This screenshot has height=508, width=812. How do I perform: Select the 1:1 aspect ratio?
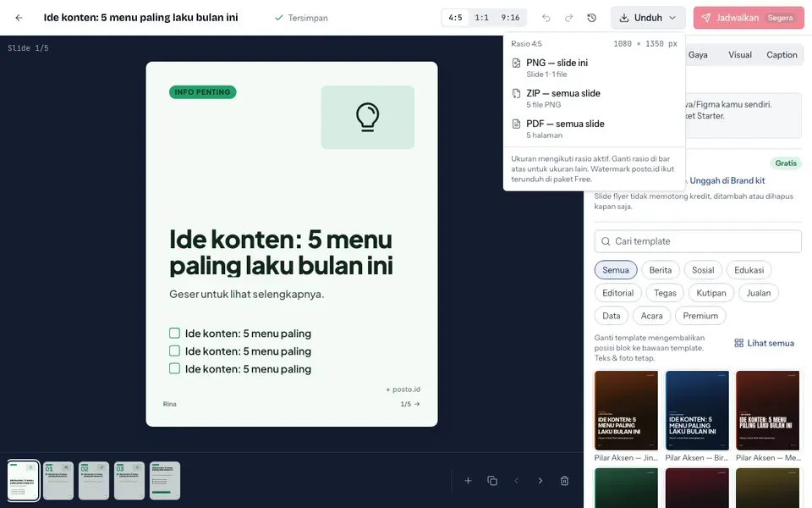pyautogui.click(x=481, y=18)
